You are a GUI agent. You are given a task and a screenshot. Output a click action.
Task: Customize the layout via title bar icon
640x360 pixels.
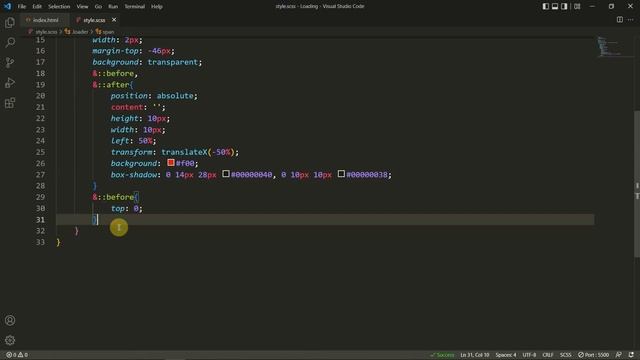(x=577, y=6)
